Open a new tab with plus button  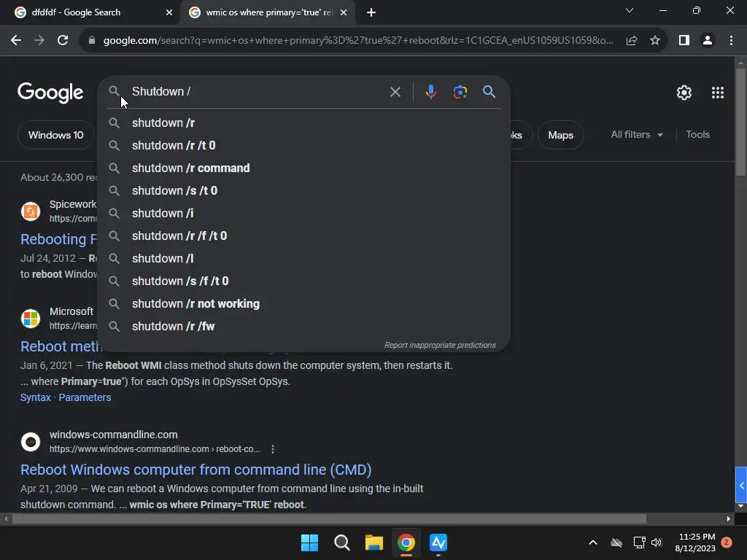point(371,12)
